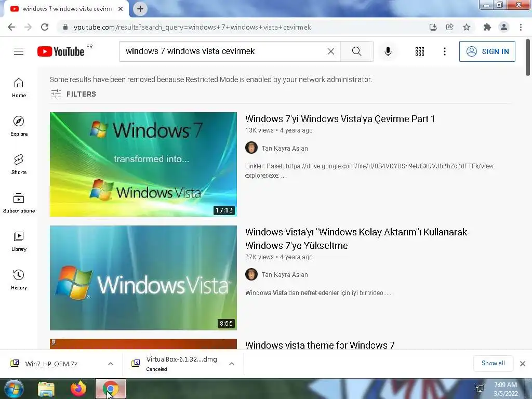Screen dimensions: 532x399
Task: Open the Windows 7 transformed into Vista thumbnail
Action: click(143, 165)
